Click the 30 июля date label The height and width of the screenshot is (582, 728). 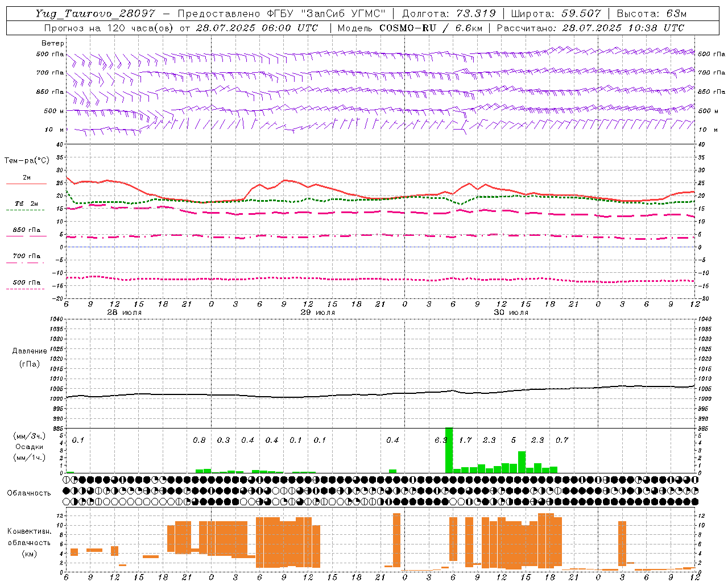[511, 313]
